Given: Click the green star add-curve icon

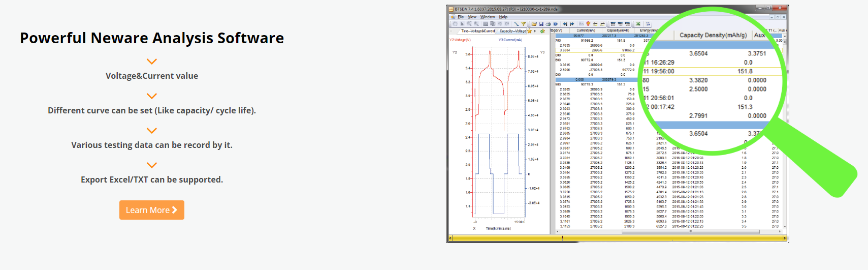Looking at the screenshot, I should pos(542,31).
